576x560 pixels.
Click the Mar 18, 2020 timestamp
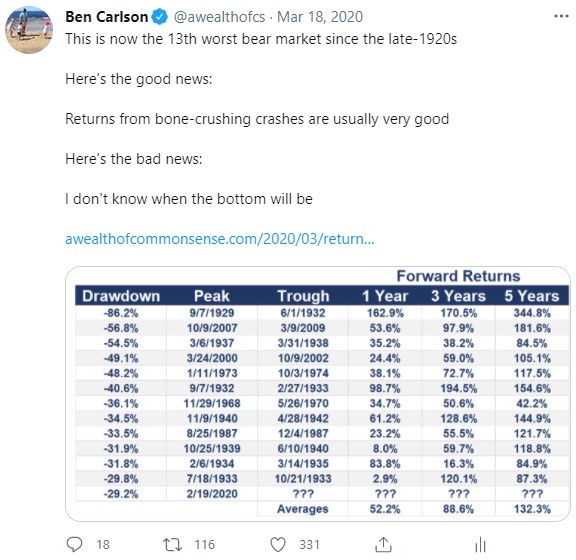pos(320,17)
